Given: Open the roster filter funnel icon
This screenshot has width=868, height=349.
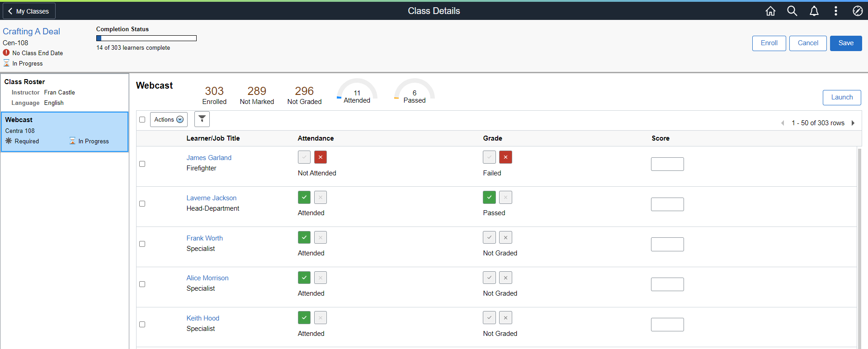Looking at the screenshot, I should (x=202, y=119).
